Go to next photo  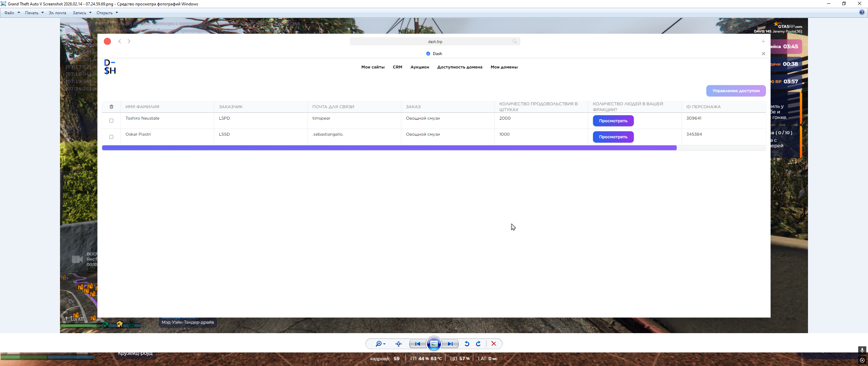[450, 344]
